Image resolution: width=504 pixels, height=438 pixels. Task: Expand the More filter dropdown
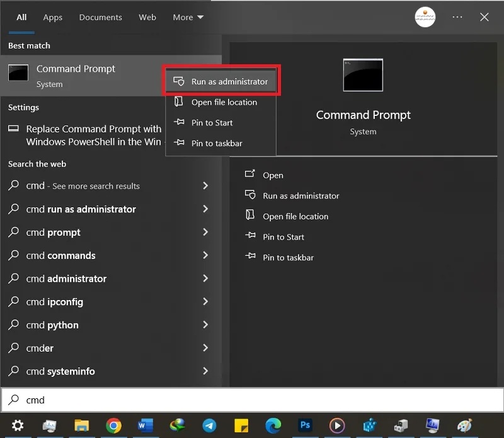click(x=188, y=18)
